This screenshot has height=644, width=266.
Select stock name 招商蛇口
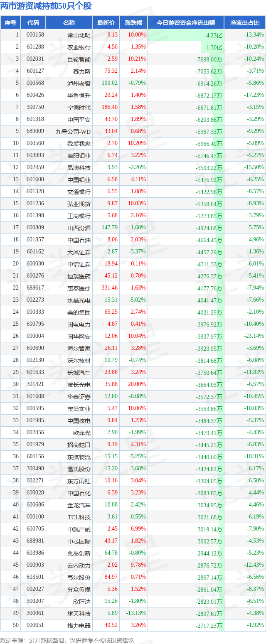tap(79, 445)
